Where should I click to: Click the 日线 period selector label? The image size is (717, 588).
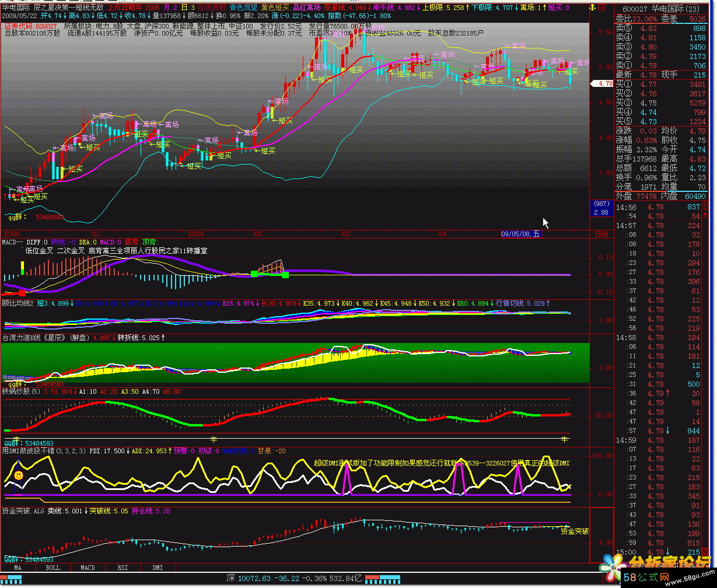pos(601,234)
